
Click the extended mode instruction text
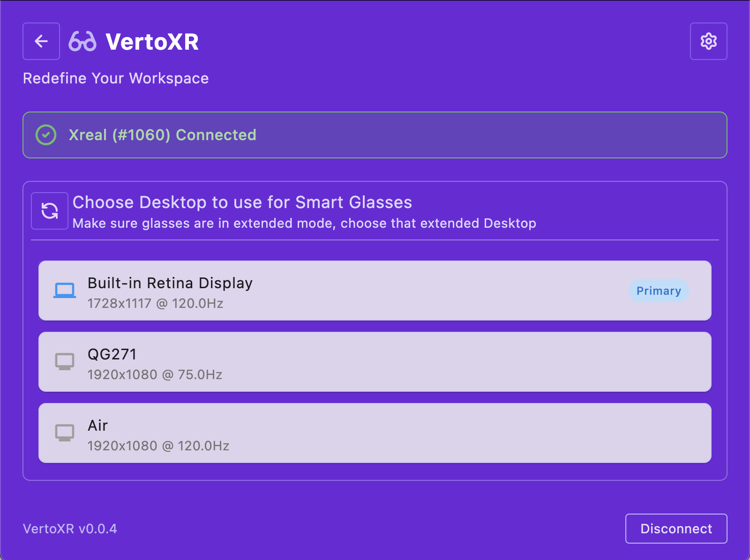point(304,224)
